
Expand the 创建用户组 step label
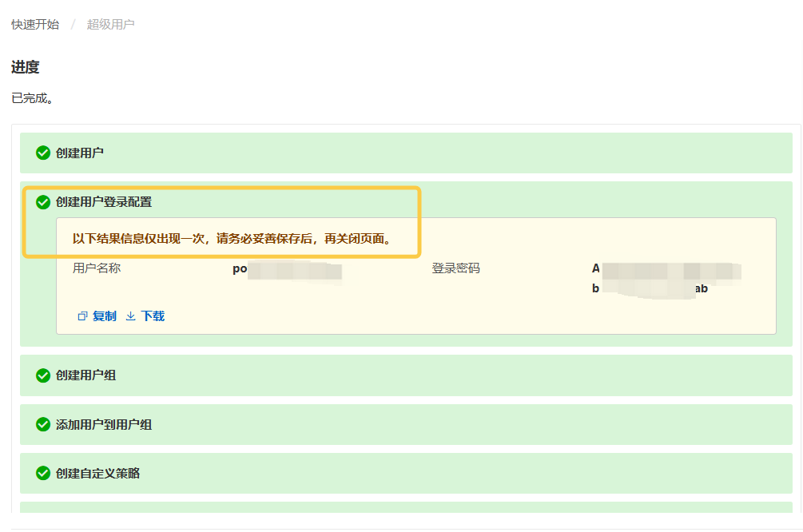(x=85, y=375)
